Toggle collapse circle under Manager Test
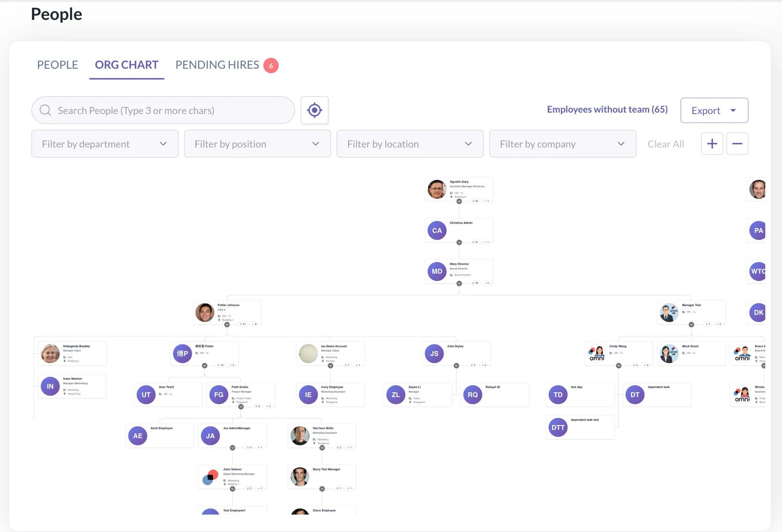The image size is (782, 532). (691, 324)
